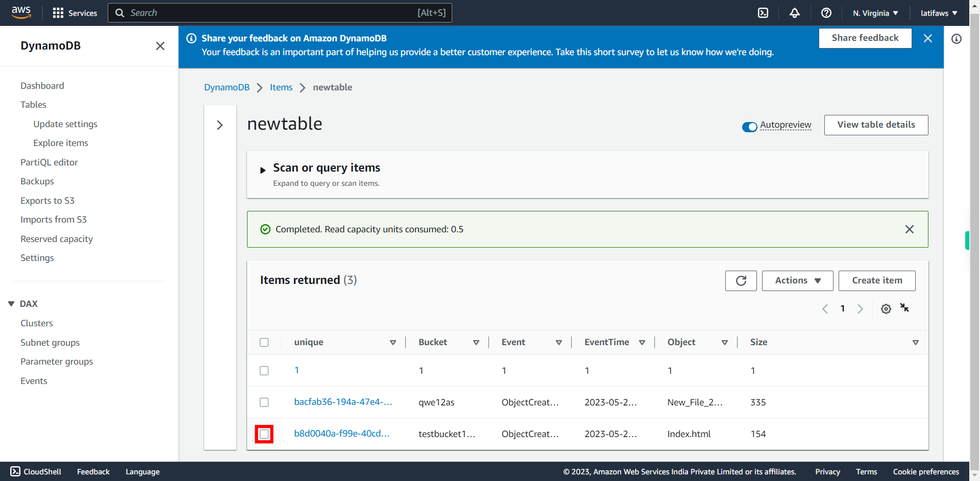
Task: Collapse the DAX section
Action: click(11, 304)
